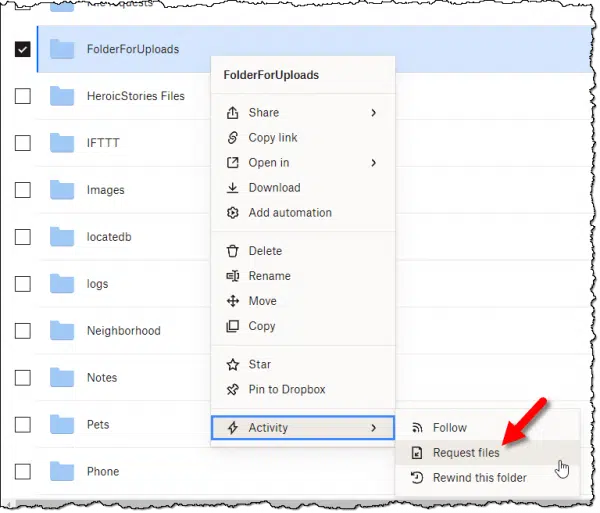Check the locatedb folder checkbox
Viewport: 600px width, 513px height.
coord(23,237)
